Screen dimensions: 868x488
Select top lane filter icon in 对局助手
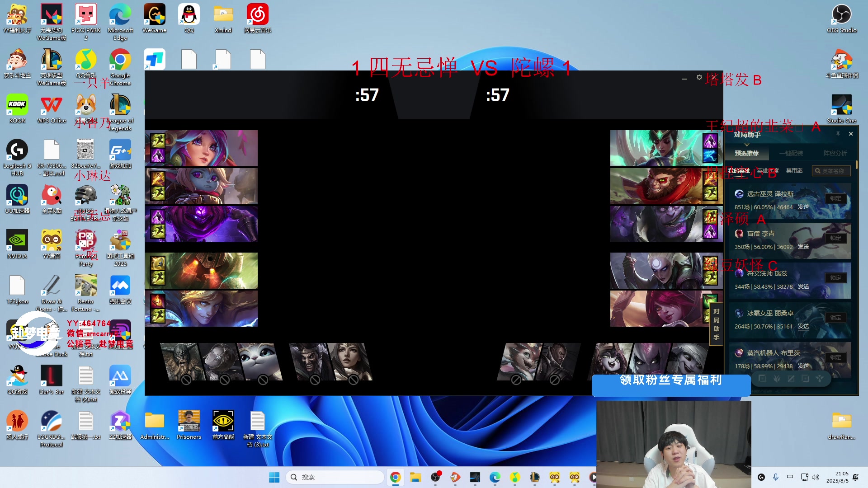point(762,378)
